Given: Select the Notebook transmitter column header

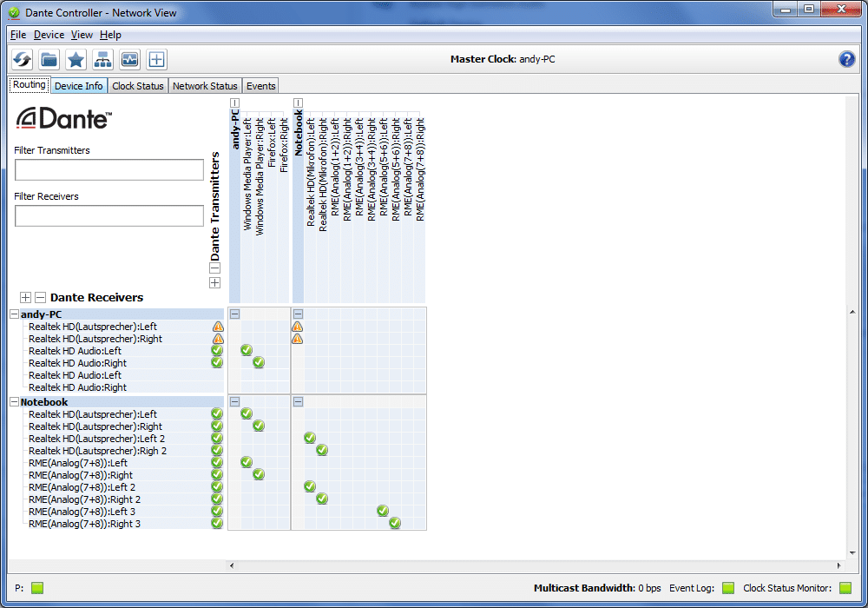Looking at the screenshot, I should pyautogui.click(x=299, y=132).
